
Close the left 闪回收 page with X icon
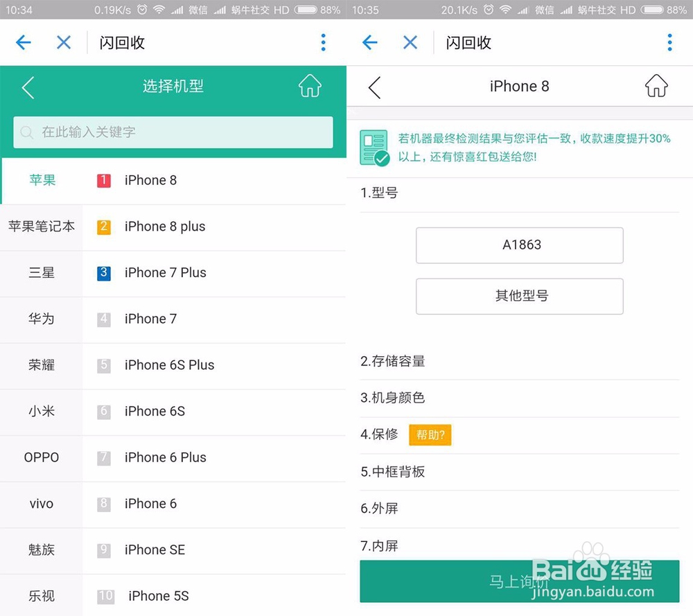[64, 42]
